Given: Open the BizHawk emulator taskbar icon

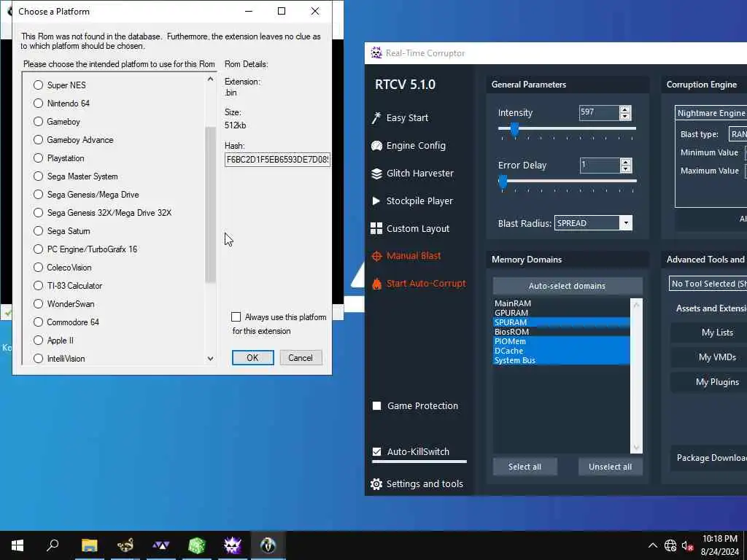Looking at the screenshot, I should 268,545.
